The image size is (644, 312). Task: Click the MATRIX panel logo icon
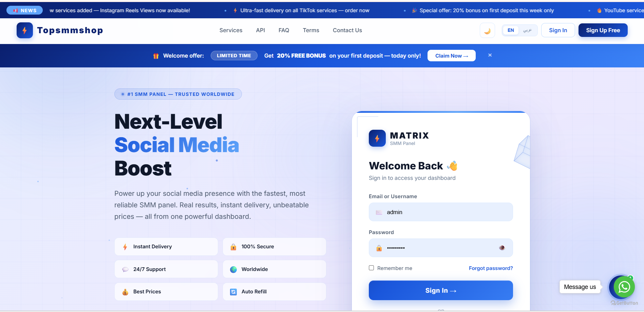pos(377,138)
